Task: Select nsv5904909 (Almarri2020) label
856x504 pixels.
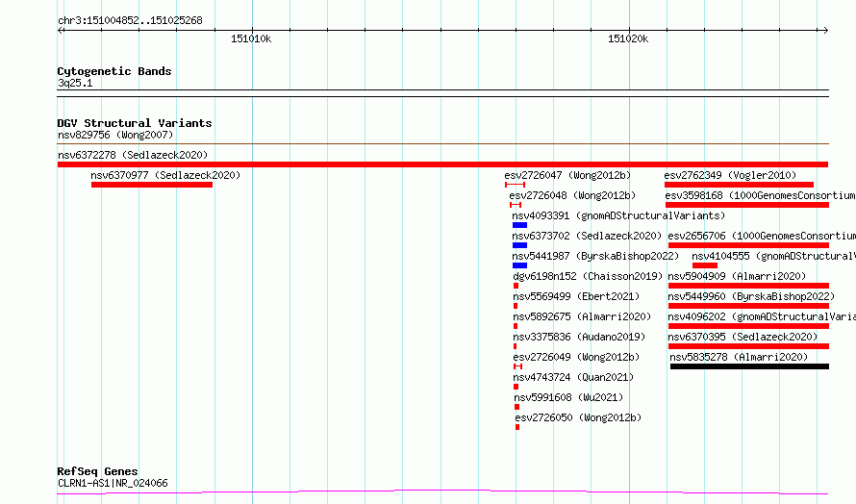Action: pos(737,276)
